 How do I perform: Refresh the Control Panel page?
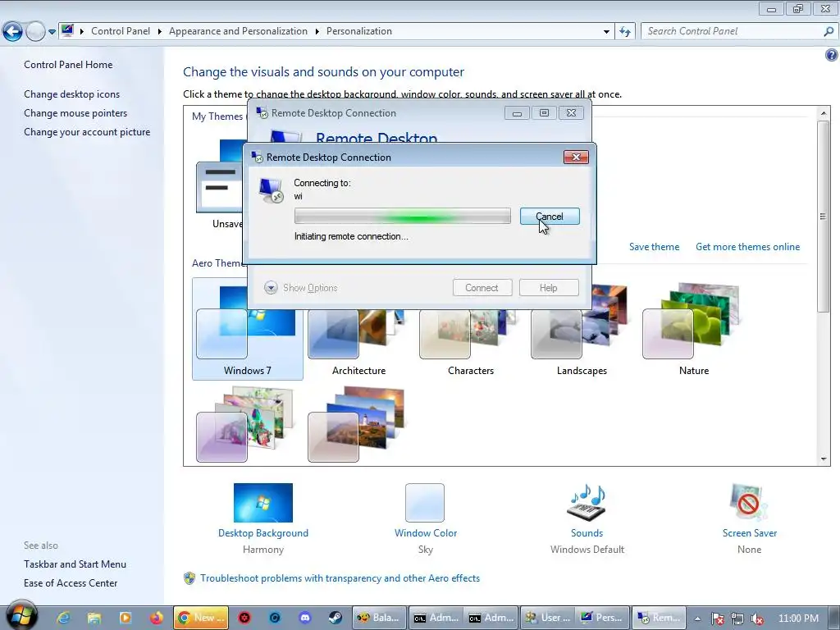(x=624, y=32)
